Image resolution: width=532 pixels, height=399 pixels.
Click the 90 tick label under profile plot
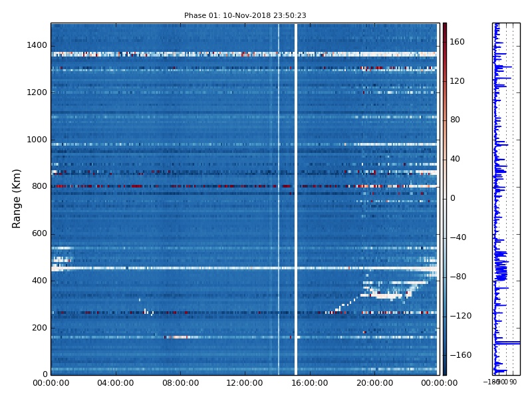(513, 382)
